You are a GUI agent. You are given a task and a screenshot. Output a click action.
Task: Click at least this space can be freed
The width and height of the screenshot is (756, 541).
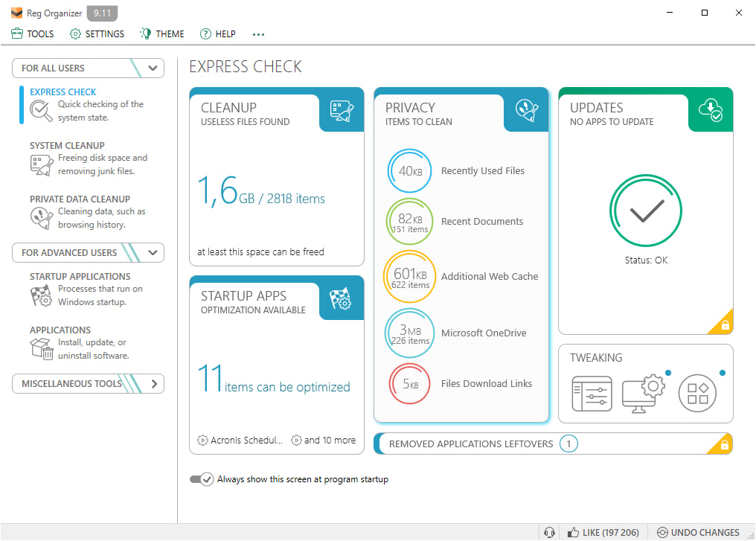(260, 252)
